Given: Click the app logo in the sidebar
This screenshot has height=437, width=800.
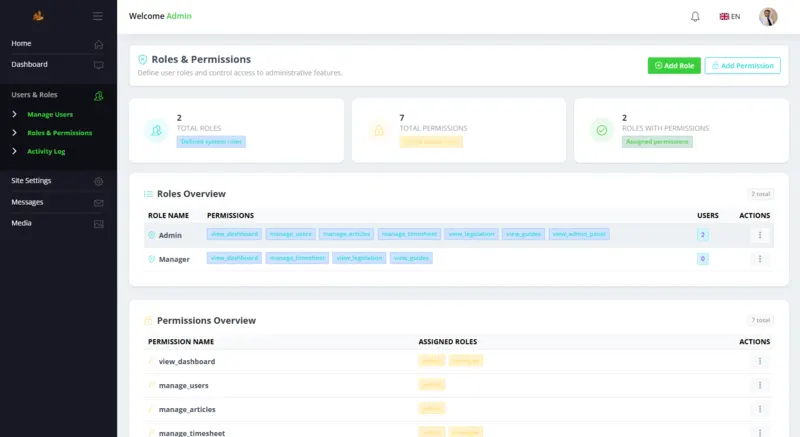Looking at the screenshot, I should tap(38, 16).
